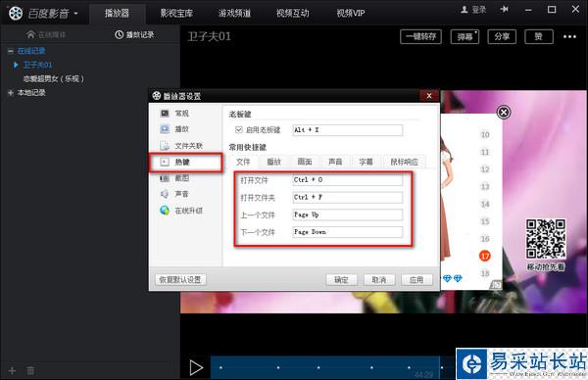Click the QR code 移动抢先看
588x380 pixels.
tap(546, 239)
